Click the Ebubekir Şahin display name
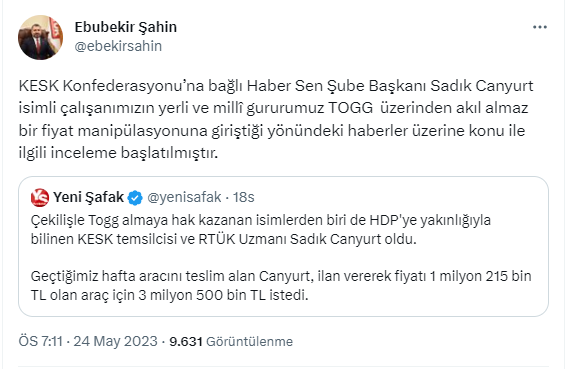Viewport: 565px width, 369px height. [x=125, y=27]
